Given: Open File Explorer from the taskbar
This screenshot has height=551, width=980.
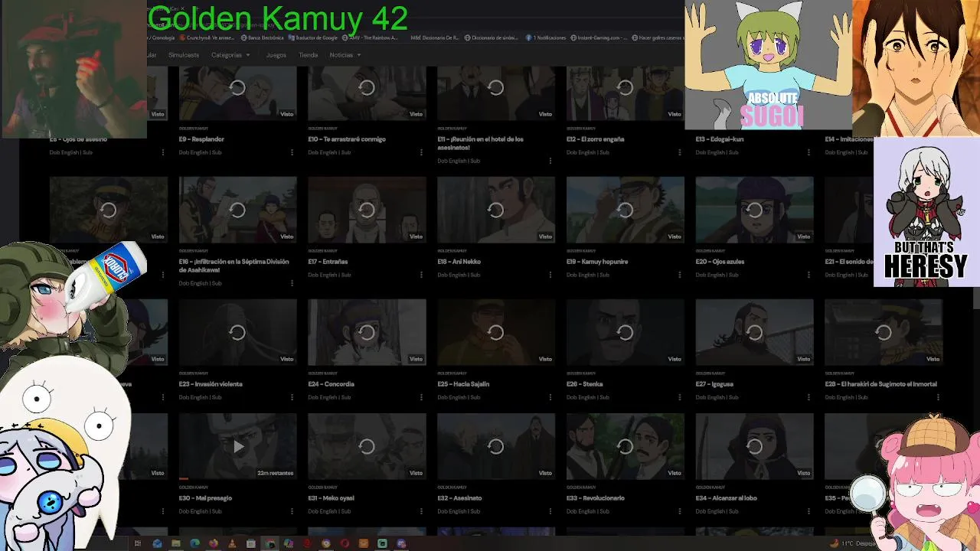Looking at the screenshot, I should pos(176,543).
